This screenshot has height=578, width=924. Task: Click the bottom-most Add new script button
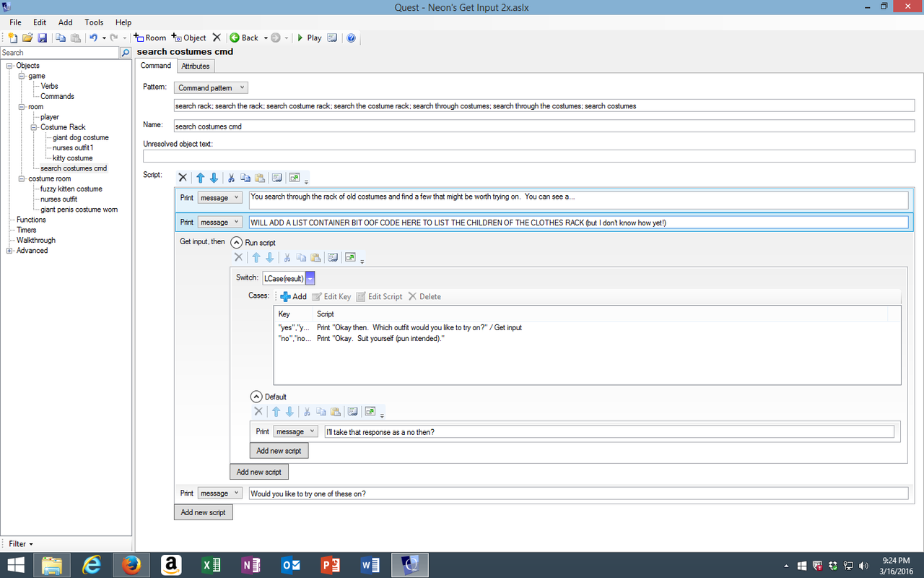pyautogui.click(x=203, y=512)
